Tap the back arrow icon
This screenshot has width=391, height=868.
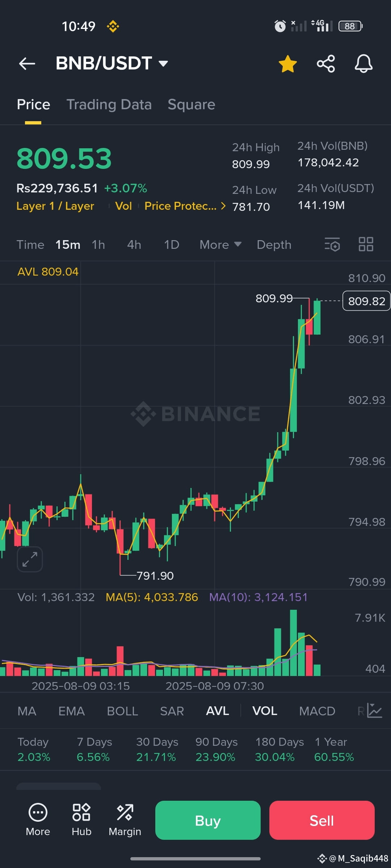[x=27, y=64]
